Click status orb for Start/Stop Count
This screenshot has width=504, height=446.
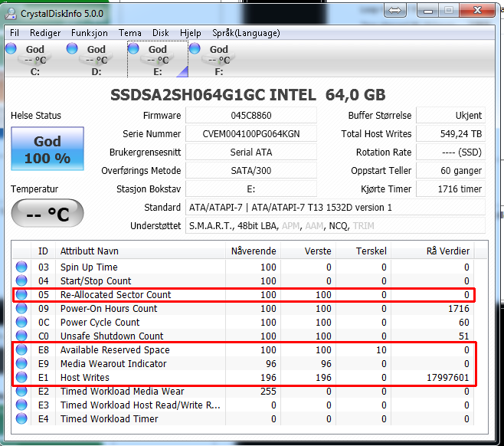pos(21,280)
